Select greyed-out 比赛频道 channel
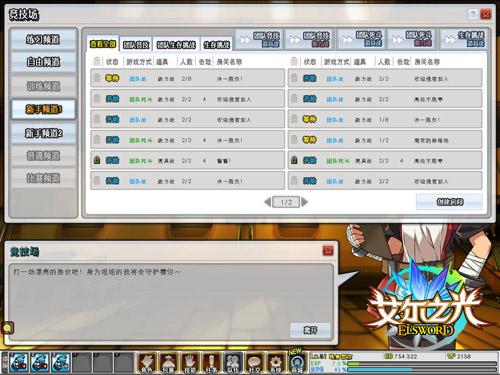The width and height of the screenshot is (500, 375). pos(43,178)
